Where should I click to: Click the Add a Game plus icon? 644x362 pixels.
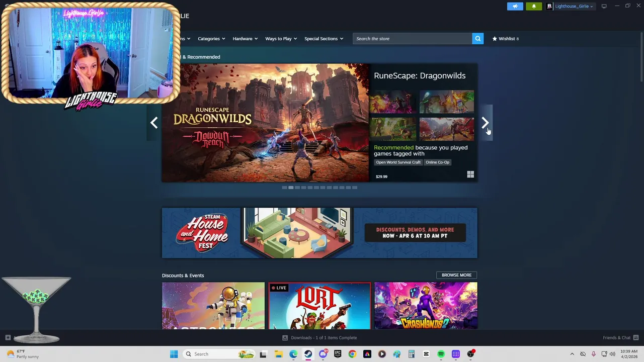[x=8, y=337]
